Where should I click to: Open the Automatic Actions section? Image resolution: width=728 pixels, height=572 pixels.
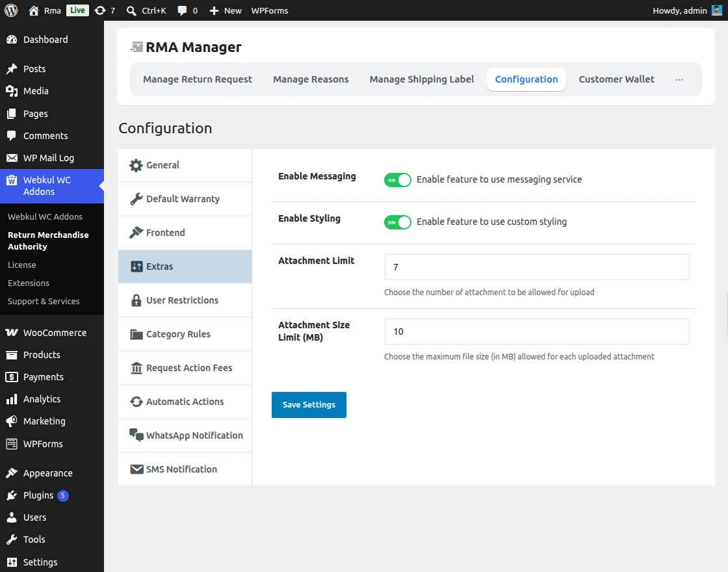185,402
